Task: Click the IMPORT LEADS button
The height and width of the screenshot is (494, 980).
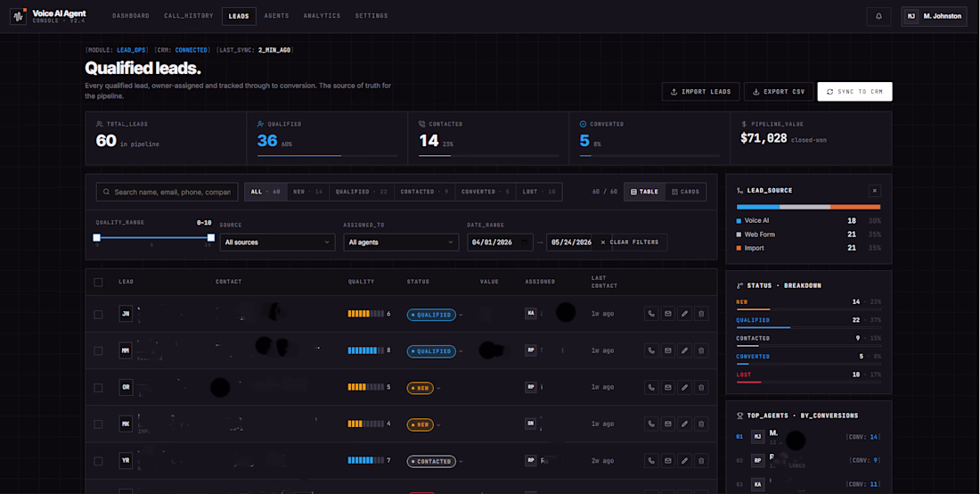Action: (x=700, y=92)
